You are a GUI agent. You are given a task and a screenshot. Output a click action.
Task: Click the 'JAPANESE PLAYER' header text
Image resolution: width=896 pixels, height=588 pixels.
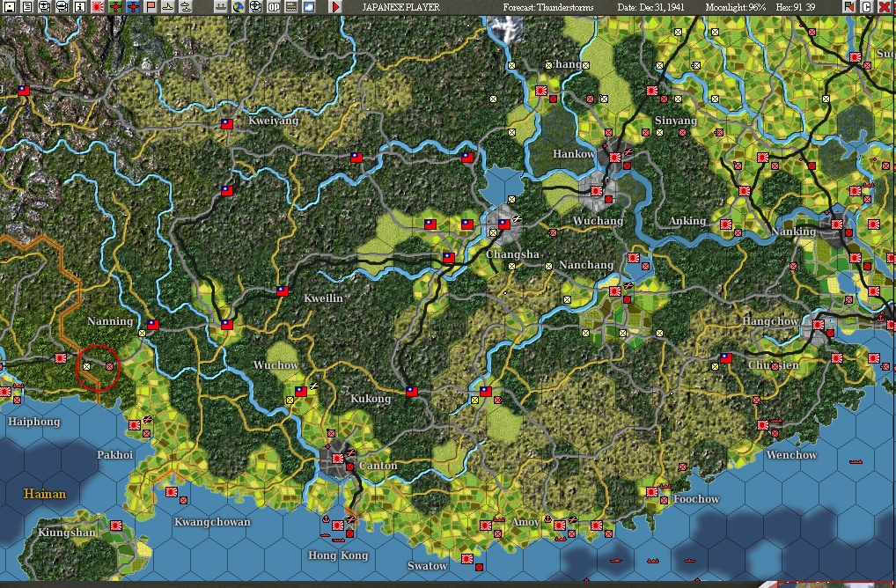[x=401, y=7]
